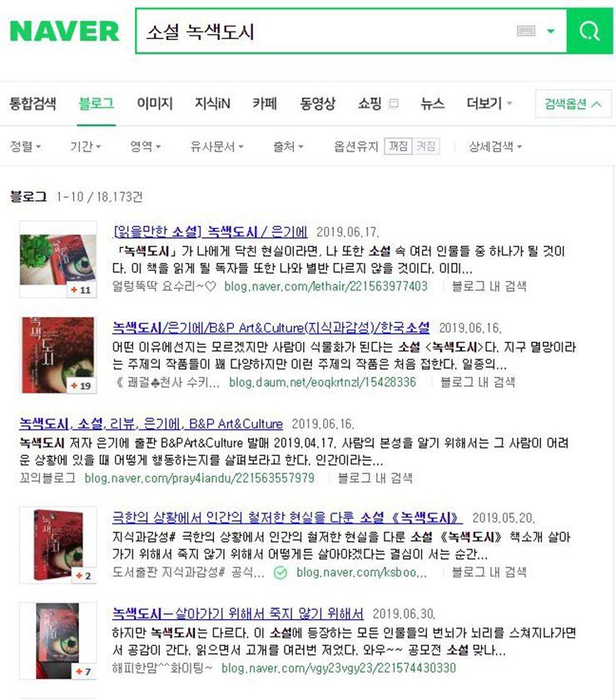Click the first 블로그 내 검색 link
The width and height of the screenshot is (616, 699).
[x=489, y=286]
